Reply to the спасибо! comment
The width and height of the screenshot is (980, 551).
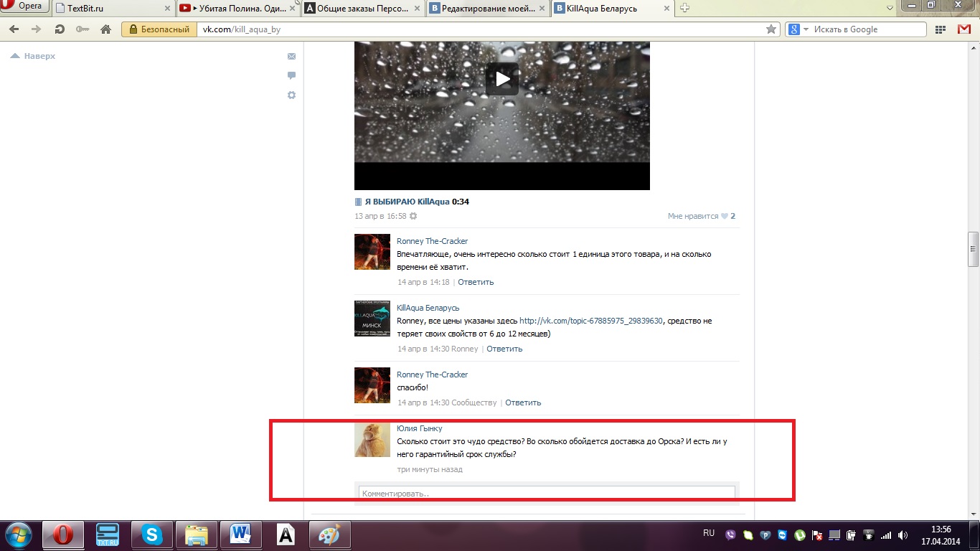point(523,402)
